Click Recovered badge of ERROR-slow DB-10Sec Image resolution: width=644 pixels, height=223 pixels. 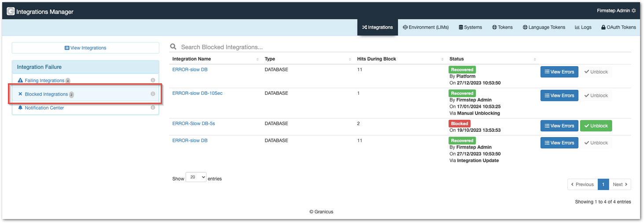click(462, 93)
